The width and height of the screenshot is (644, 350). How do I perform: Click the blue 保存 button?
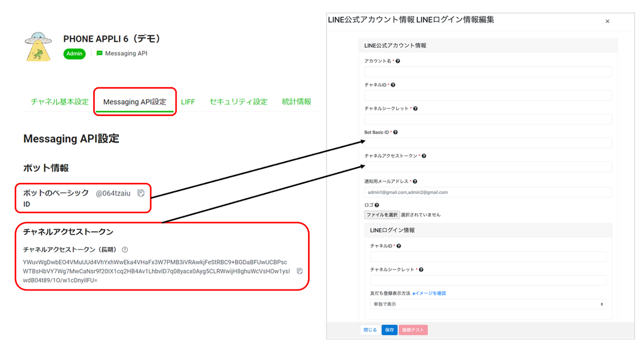[x=389, y=330]
